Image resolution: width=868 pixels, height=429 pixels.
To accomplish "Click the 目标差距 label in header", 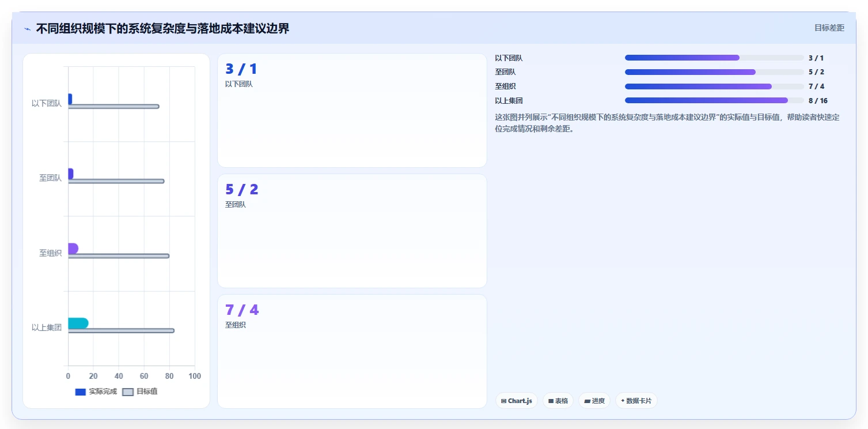I will [x=829, y=28].
